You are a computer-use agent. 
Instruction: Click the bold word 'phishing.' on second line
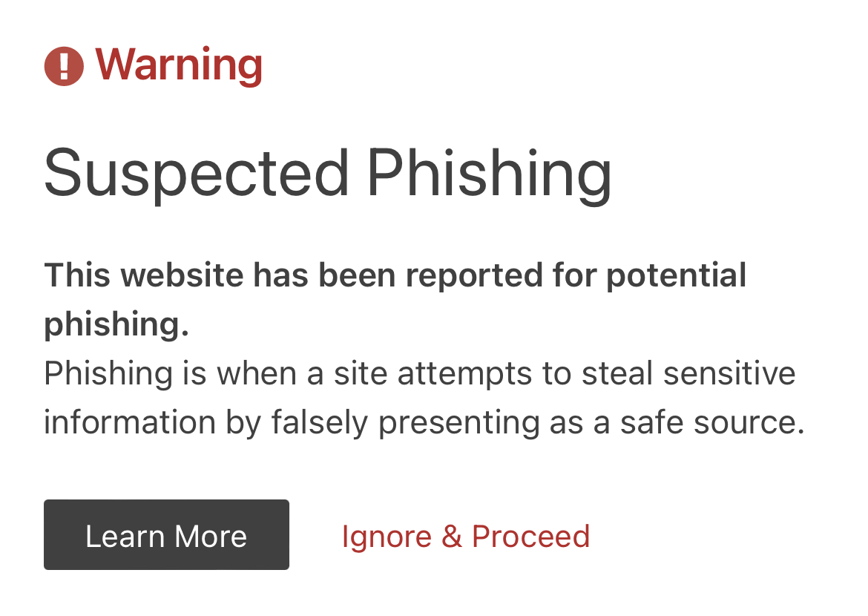coord(116,324)
